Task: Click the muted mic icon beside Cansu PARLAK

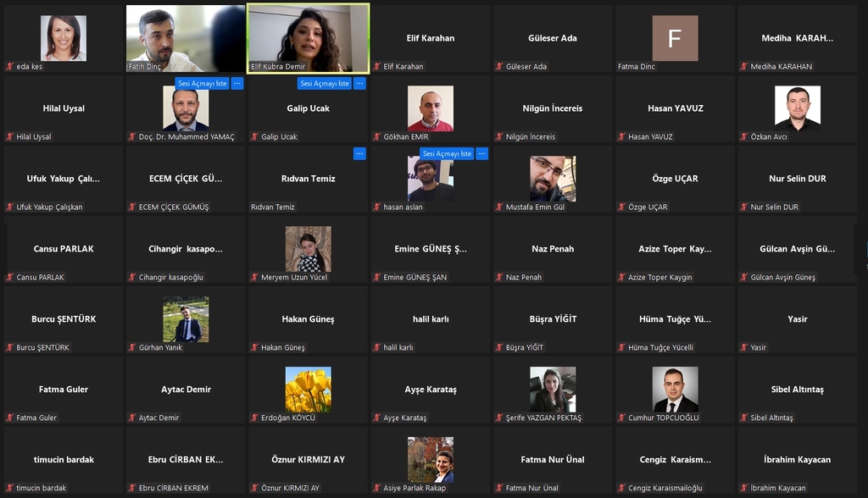Action: tap(10, 277)
